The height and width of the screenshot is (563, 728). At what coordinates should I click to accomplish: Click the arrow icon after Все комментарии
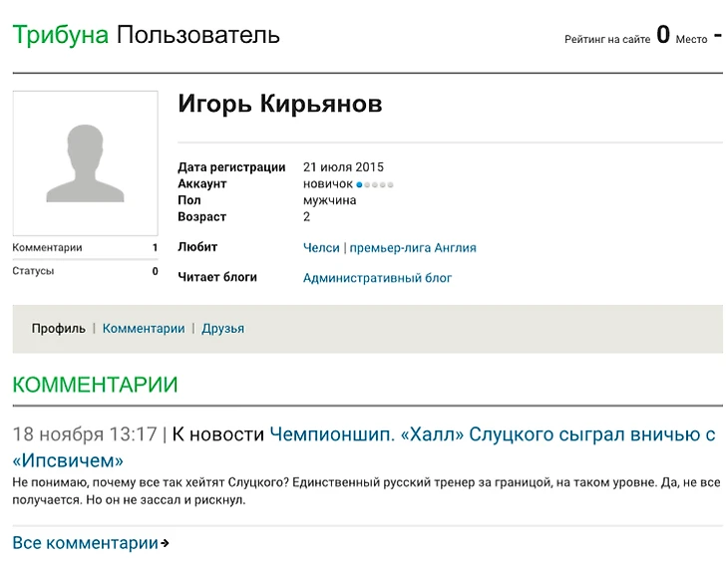(165, 544)
